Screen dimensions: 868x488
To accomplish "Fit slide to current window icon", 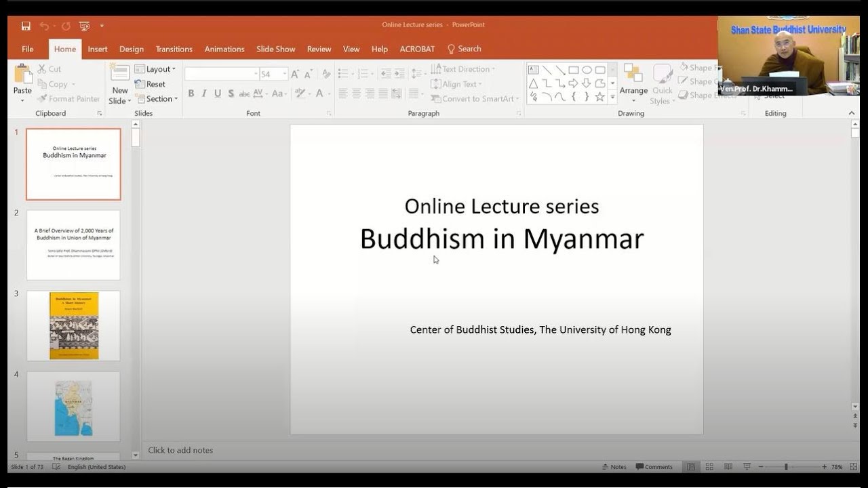I will [854, 467].
